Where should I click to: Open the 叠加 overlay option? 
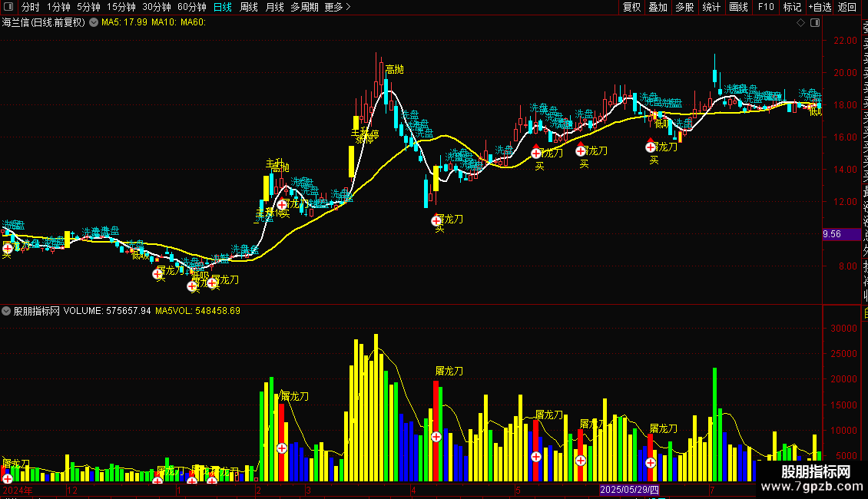click(658, 7)
